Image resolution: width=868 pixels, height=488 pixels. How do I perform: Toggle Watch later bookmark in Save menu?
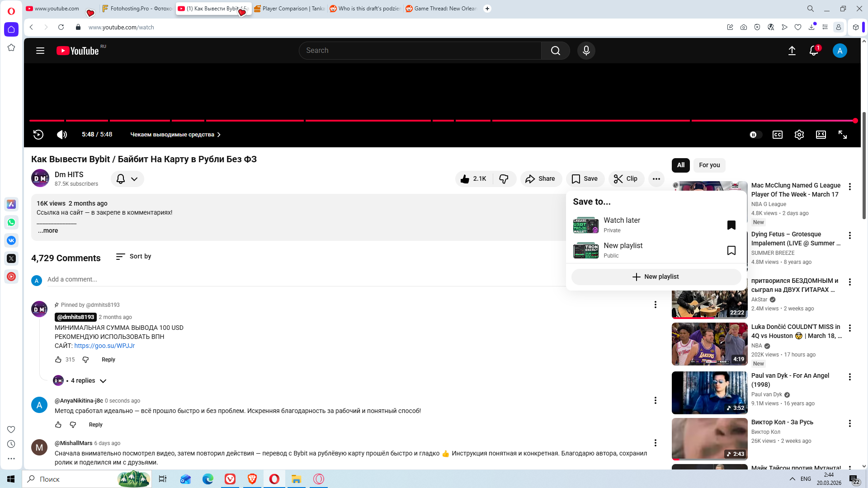coord(731,225)
